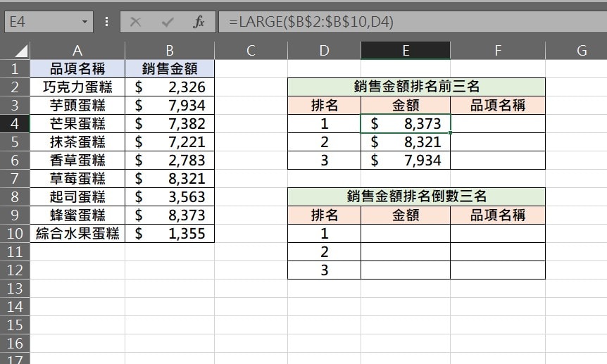Click the 2,326 amount cell

(x=170, y=87)
